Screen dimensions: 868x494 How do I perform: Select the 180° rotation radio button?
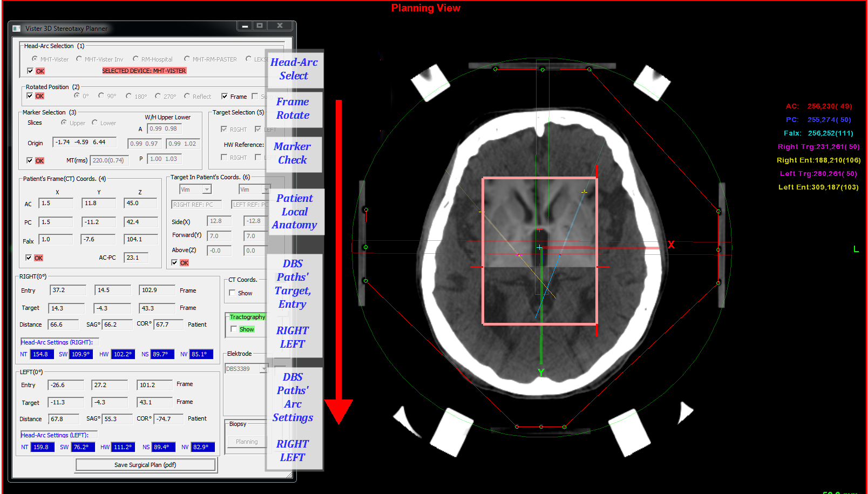point(128,96)
